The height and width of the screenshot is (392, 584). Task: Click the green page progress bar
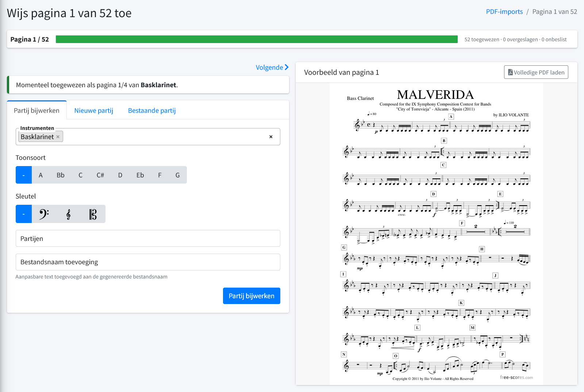tap(257, 39)
